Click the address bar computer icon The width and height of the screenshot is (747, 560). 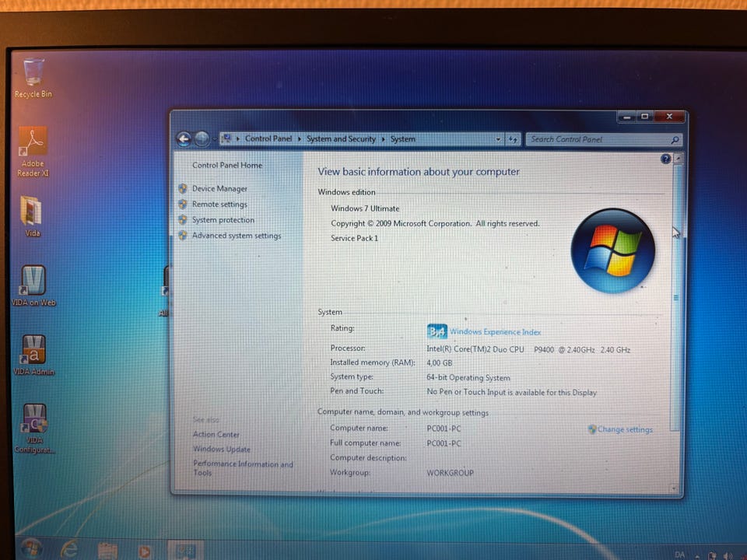pos(226,138)
